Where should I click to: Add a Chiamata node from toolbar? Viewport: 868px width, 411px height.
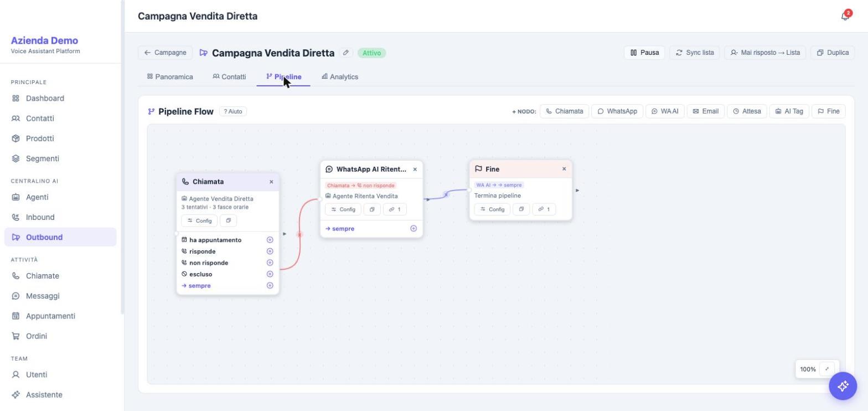point(564,111)
